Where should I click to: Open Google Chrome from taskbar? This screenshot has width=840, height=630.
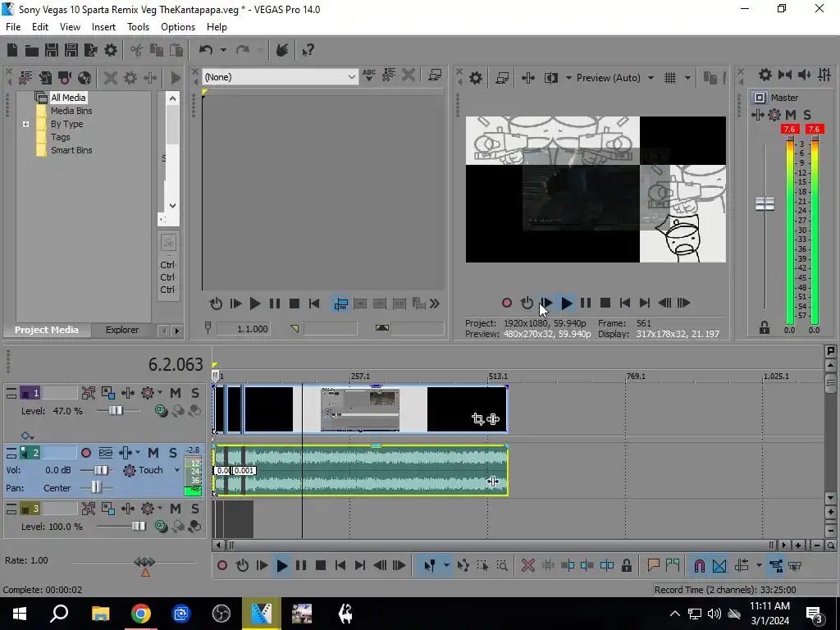coord(141,614)
